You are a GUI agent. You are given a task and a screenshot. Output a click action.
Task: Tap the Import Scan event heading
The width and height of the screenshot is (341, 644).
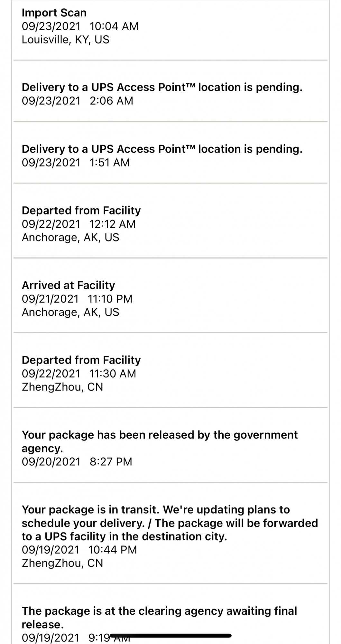tap(54, 13)
